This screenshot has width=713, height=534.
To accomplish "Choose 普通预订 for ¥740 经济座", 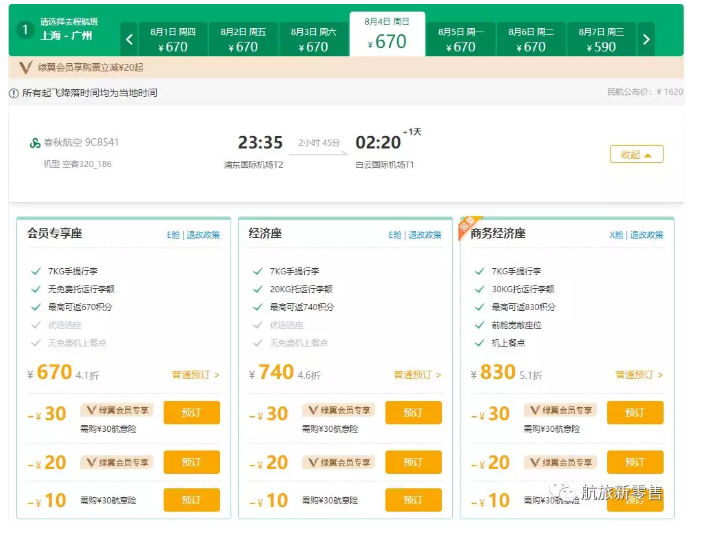I will coord(417,375).
